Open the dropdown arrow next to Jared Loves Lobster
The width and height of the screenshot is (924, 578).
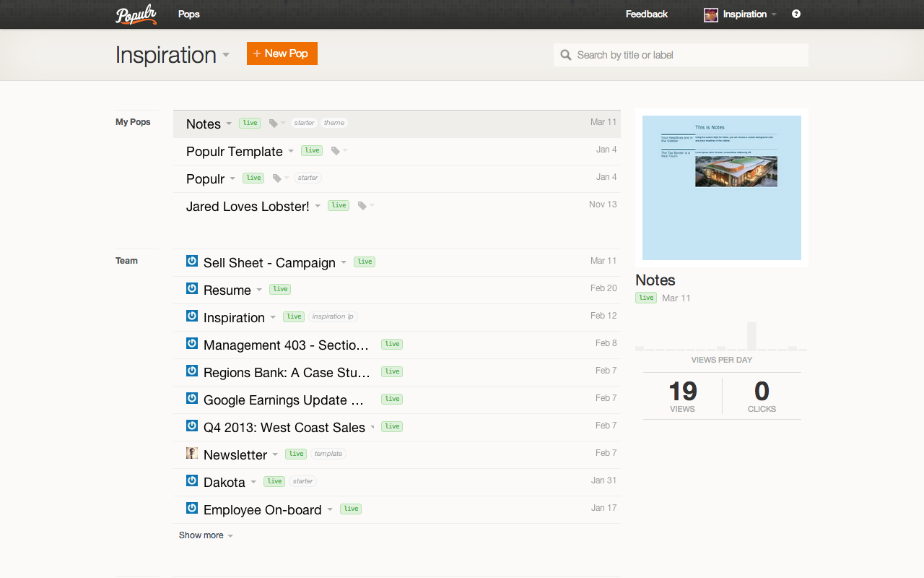coord(318,207)
